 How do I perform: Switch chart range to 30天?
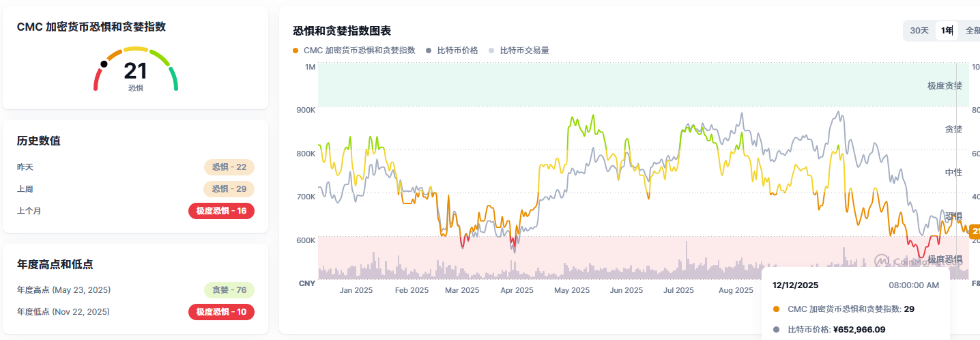point(919,31)
